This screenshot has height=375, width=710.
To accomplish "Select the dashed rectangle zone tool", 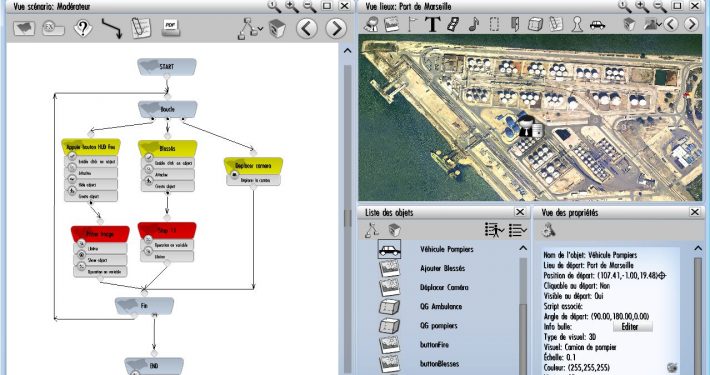I will coord(494,24).
